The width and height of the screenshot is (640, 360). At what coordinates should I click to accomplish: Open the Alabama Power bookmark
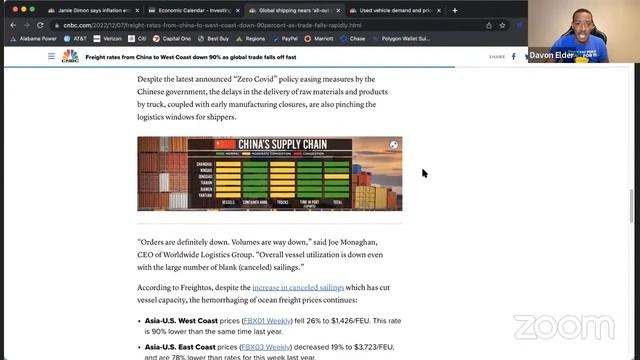click(33, 39)
